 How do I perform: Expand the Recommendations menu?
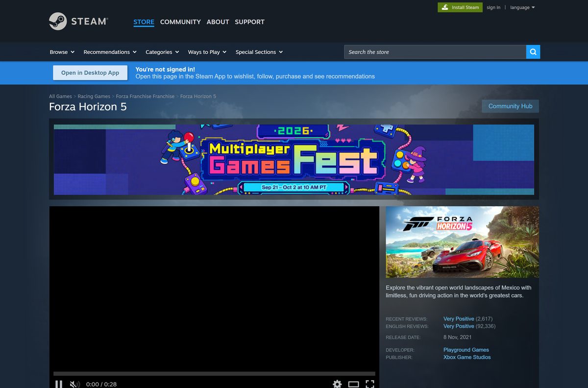(110, 52)
